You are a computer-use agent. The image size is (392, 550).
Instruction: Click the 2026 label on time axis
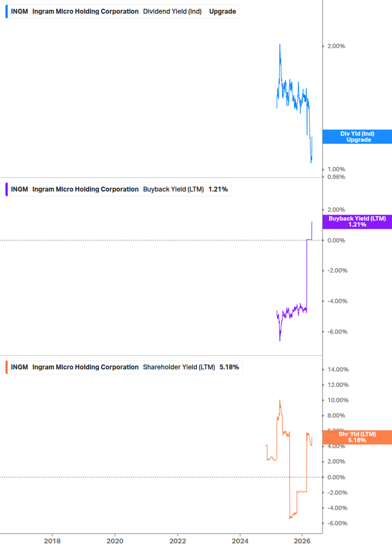click(x=302, y=541)
